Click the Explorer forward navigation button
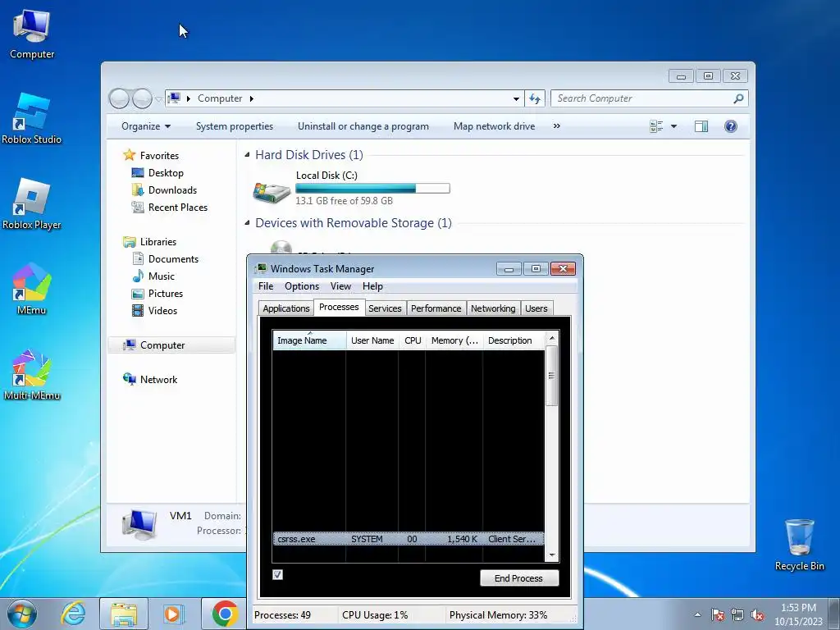840x630 pixels. [x=142, y=98]
